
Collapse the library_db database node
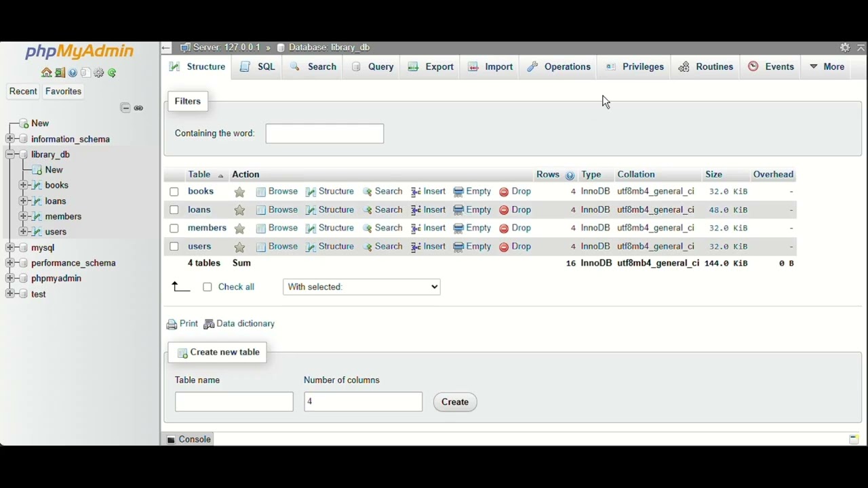coord(9,155)
